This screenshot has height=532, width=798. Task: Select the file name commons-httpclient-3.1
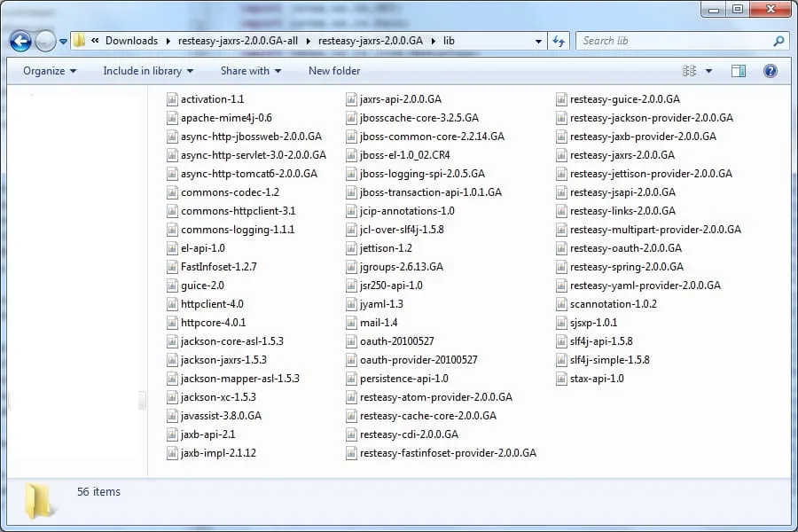click(x=239, y=211)
